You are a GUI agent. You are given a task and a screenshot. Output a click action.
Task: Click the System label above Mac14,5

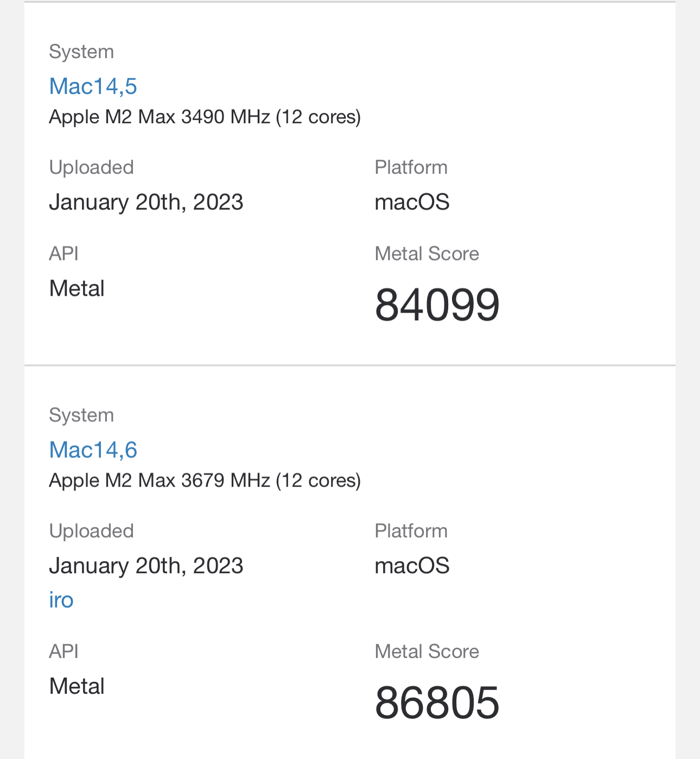pos(81,52)
